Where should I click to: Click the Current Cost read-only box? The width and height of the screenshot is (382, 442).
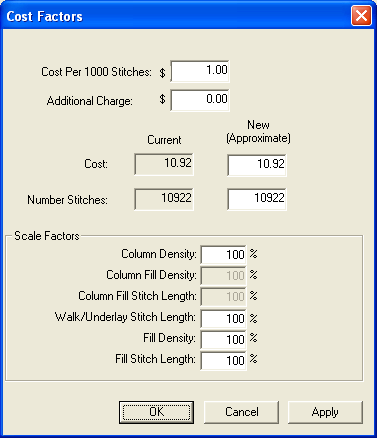click(164, 164)
